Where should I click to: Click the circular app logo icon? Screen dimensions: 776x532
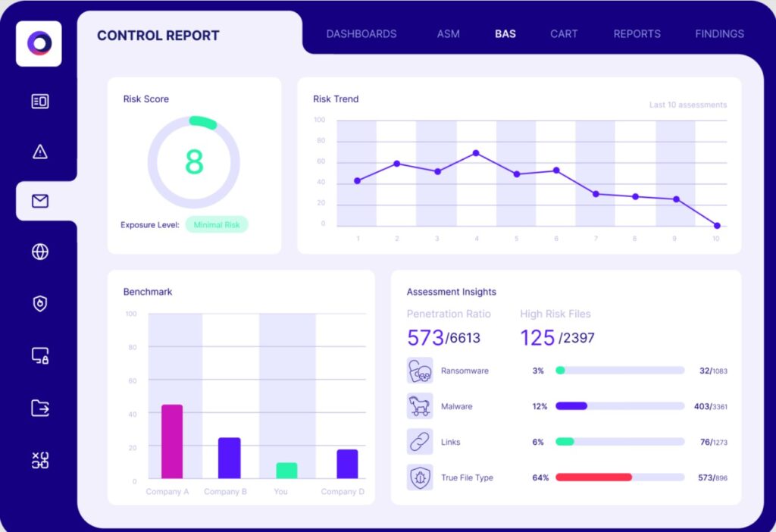point(39,43)
